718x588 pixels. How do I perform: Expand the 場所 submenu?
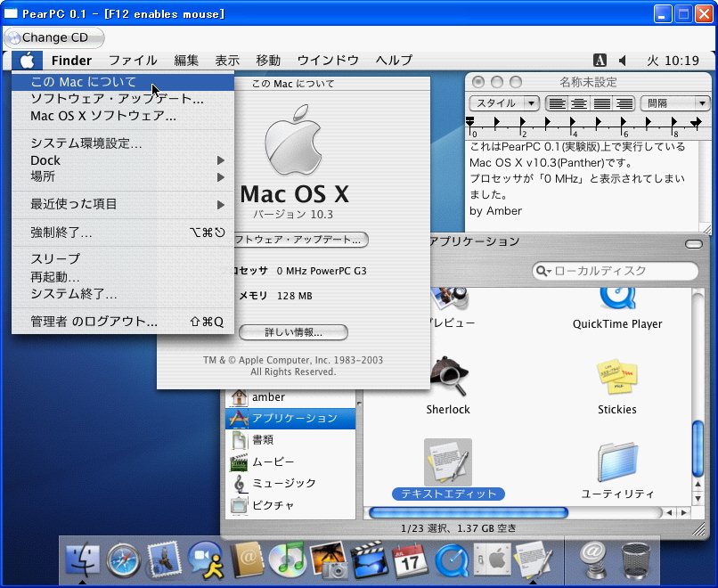[x=123, y=176]
